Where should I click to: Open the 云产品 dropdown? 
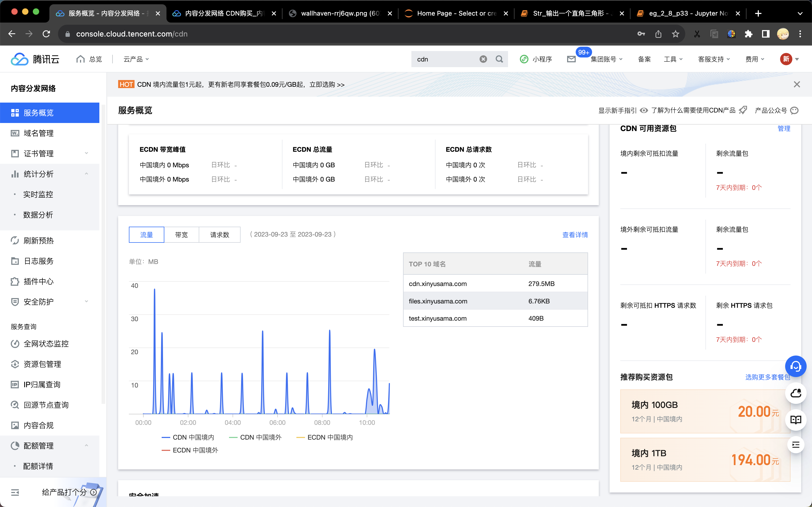click(136, 59)
